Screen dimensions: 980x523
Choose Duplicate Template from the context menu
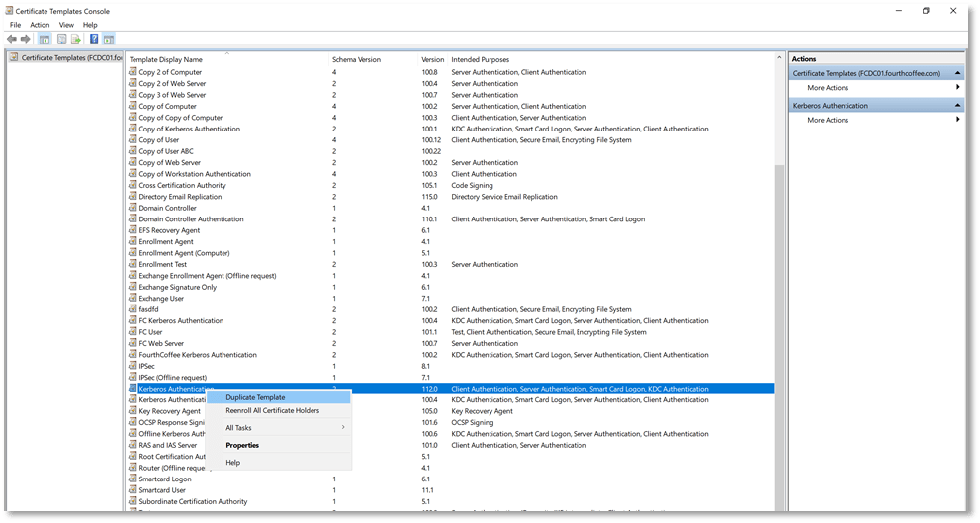pos(255,397)
